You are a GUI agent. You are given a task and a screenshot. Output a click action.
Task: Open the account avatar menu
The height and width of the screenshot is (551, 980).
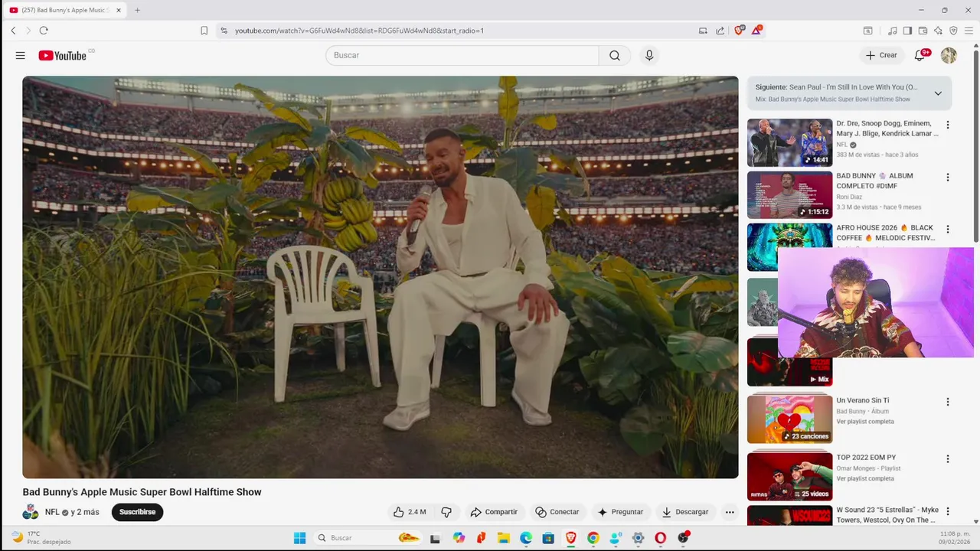click(x=949, y=55)
